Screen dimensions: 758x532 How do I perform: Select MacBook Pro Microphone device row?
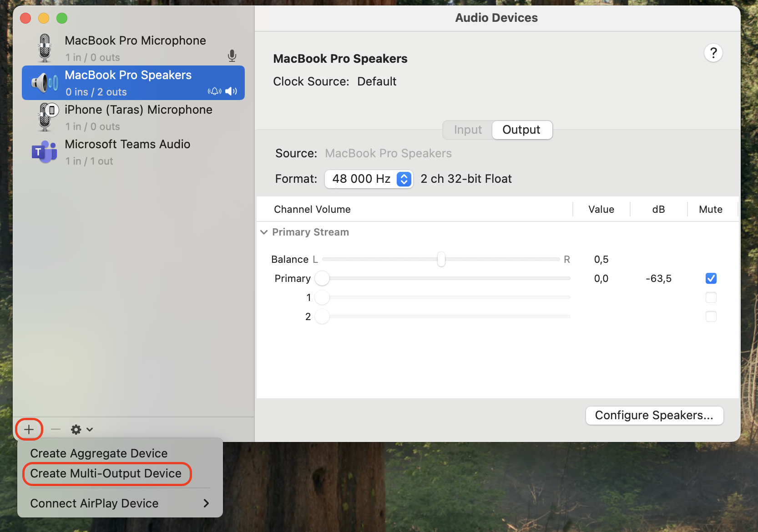[133, 48]
